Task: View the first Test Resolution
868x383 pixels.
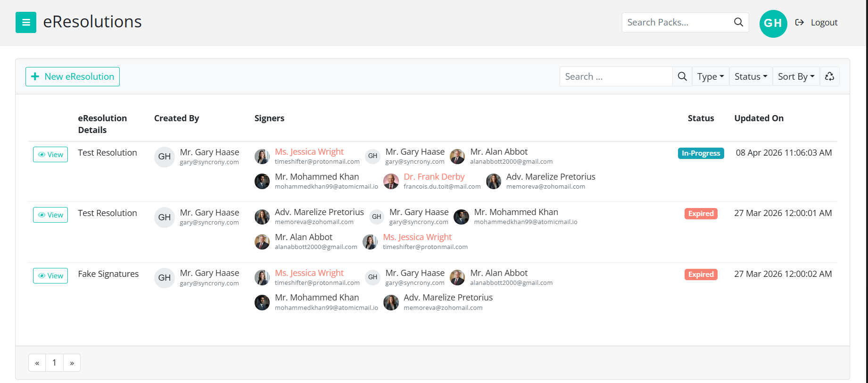Action: tap(50, 154)
